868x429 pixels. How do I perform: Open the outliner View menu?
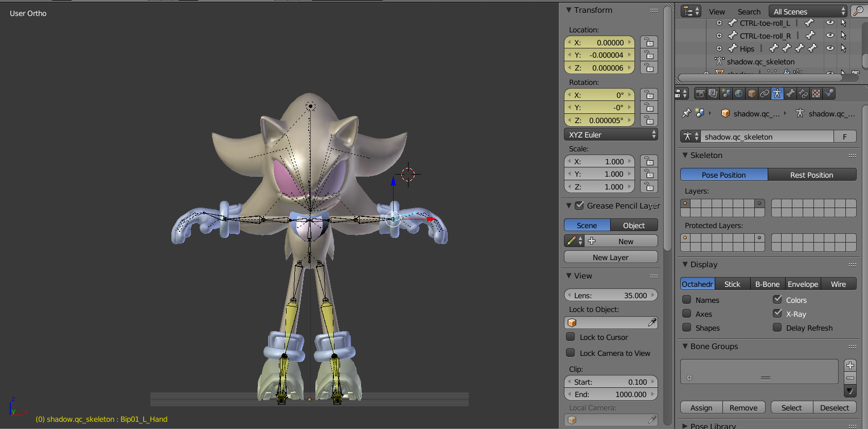717,12
